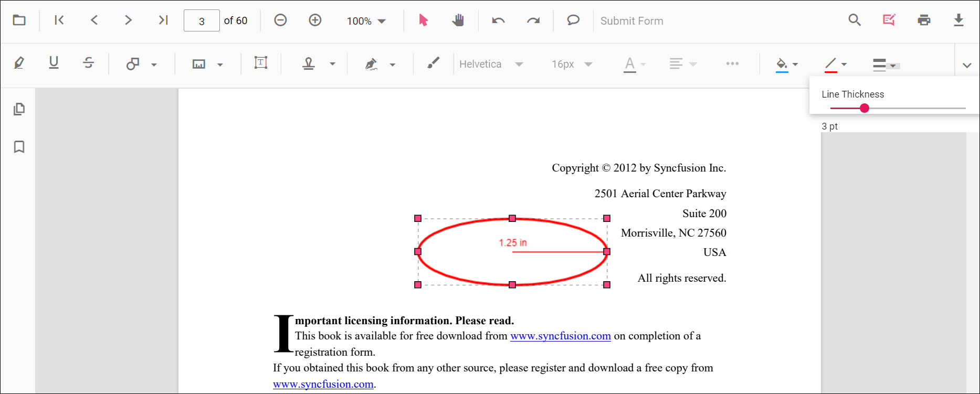Open the bookmarks panel

click(19, 147)
